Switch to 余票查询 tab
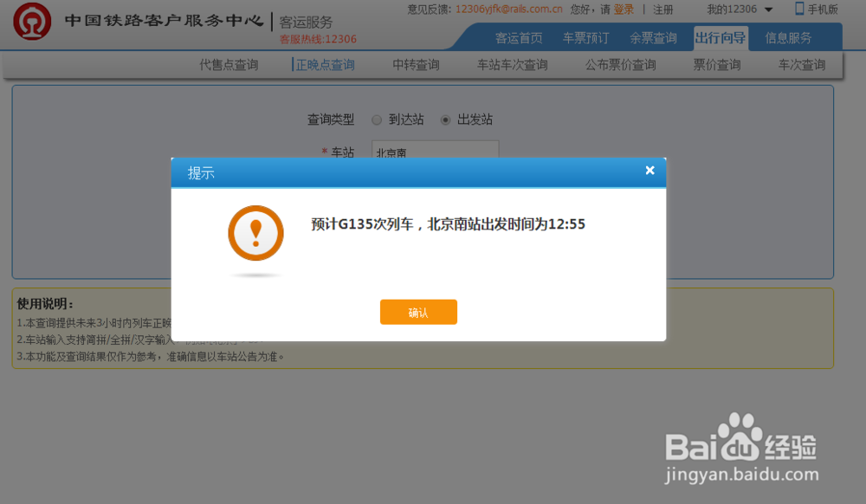The width and height of the screenshot is (866, 504). pyautogui.click(x=654, y=38)
